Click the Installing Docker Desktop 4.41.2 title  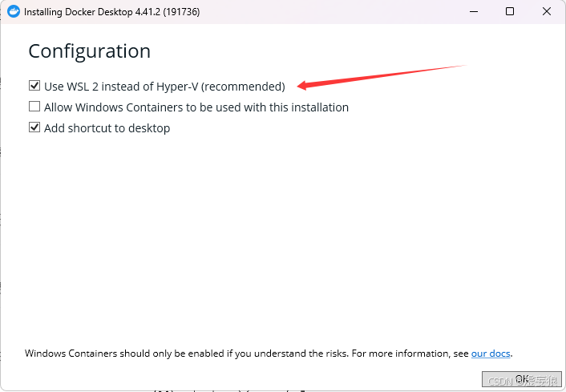(112, 12)
